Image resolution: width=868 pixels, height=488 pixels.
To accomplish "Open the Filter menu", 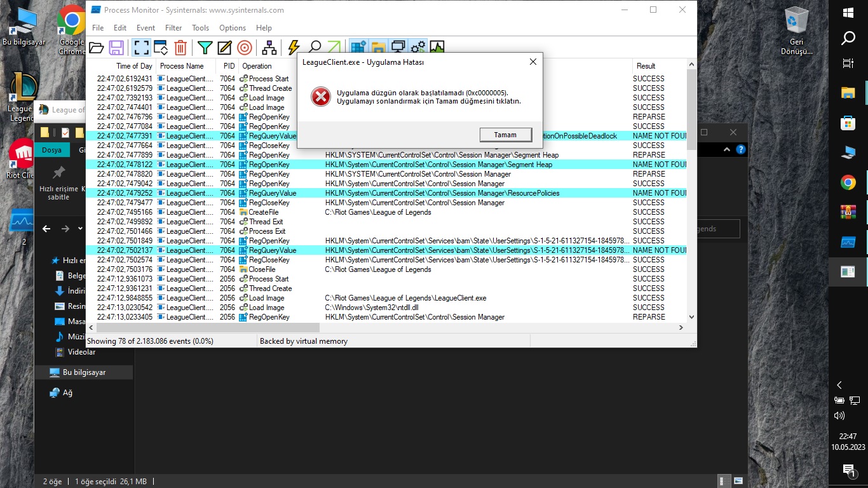I will click(173, 28).
